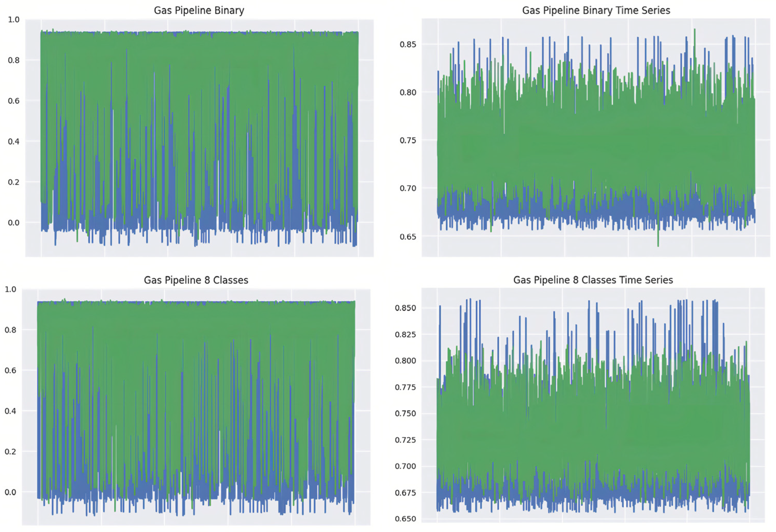
Task: Click the 0.8 tick on 8 Classes plot
Action: (10, 330)
